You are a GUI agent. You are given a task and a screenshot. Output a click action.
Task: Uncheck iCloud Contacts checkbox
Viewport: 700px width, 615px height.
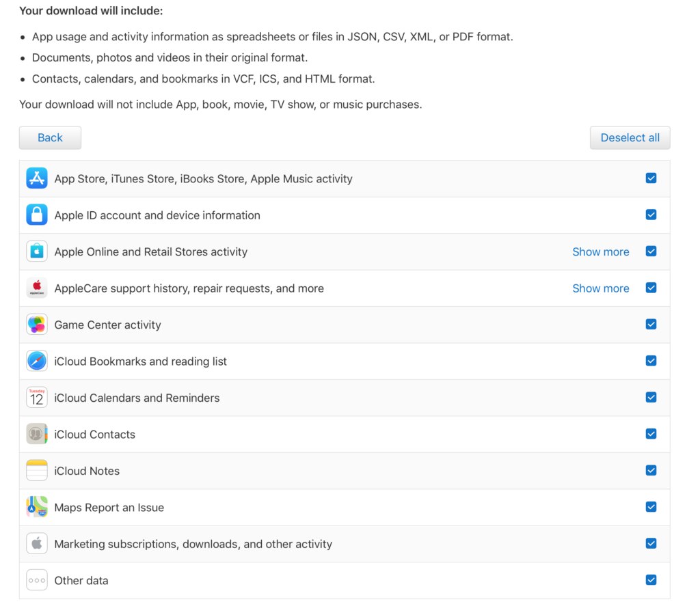click(651, 434)
